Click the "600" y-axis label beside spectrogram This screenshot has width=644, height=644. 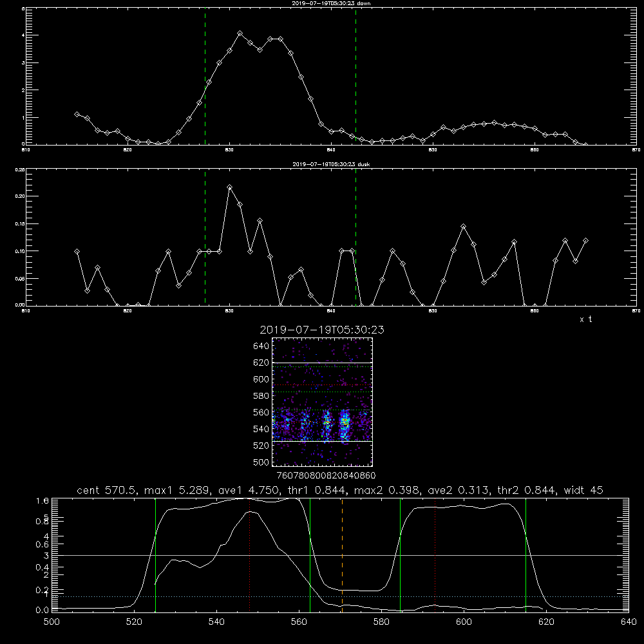[x=261, y=379]
